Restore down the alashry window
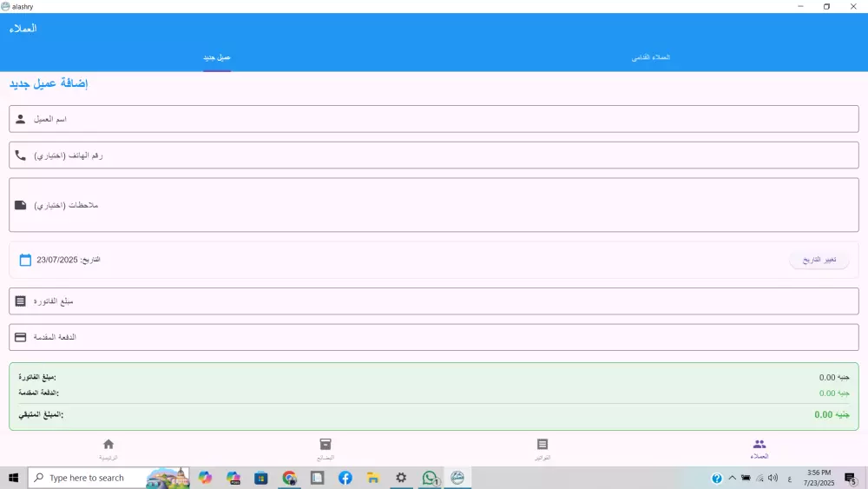This screenshot has width=868, height=489. click(x=827, y=7)
